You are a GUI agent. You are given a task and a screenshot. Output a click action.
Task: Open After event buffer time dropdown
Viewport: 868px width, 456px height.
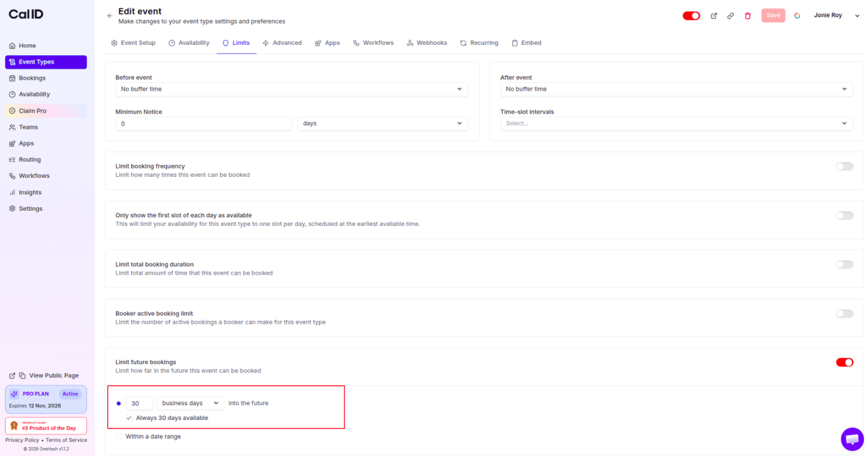click(677, 89)
